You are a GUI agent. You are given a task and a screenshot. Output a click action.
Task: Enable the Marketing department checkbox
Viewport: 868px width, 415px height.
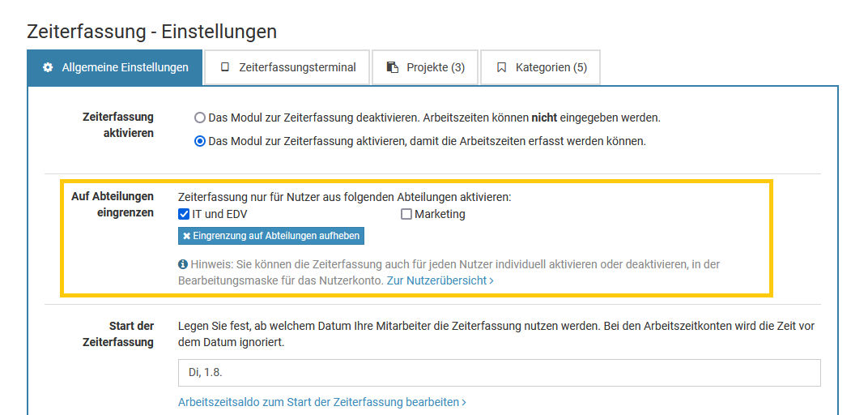point(406,215)
